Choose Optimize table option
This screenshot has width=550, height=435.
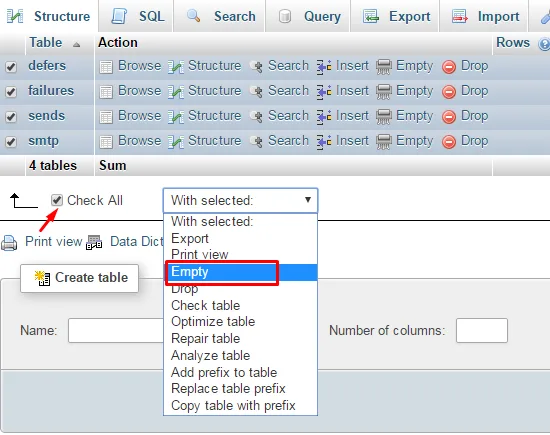pos(241,322)
